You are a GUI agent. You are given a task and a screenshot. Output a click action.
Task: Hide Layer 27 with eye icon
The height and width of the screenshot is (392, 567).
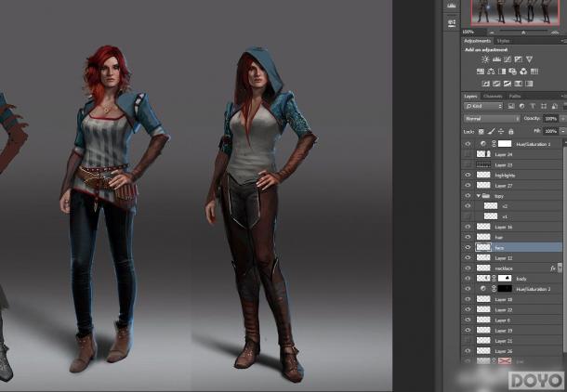468,186
